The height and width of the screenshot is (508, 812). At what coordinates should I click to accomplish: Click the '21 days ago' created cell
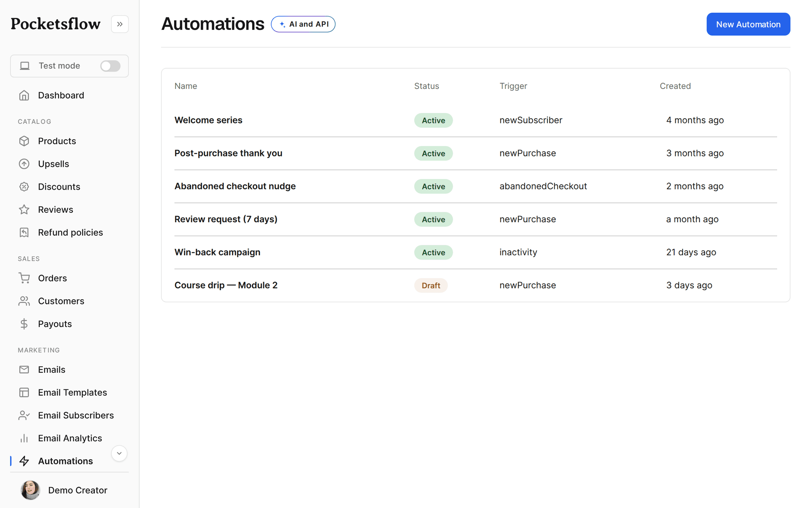(x=691, y=252)
